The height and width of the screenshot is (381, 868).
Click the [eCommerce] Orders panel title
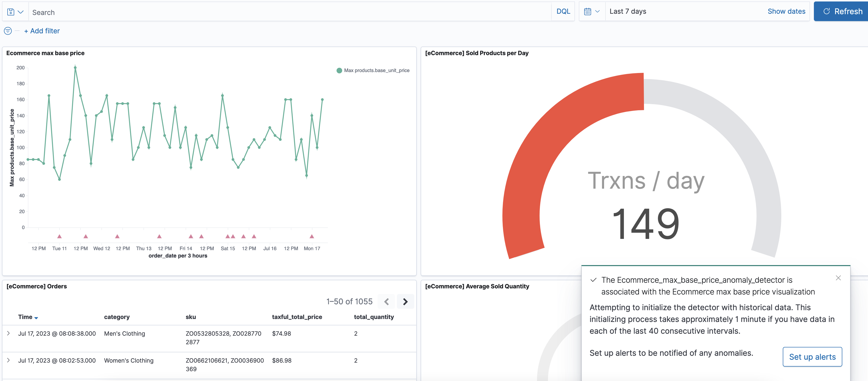click(x=36, y=286)
